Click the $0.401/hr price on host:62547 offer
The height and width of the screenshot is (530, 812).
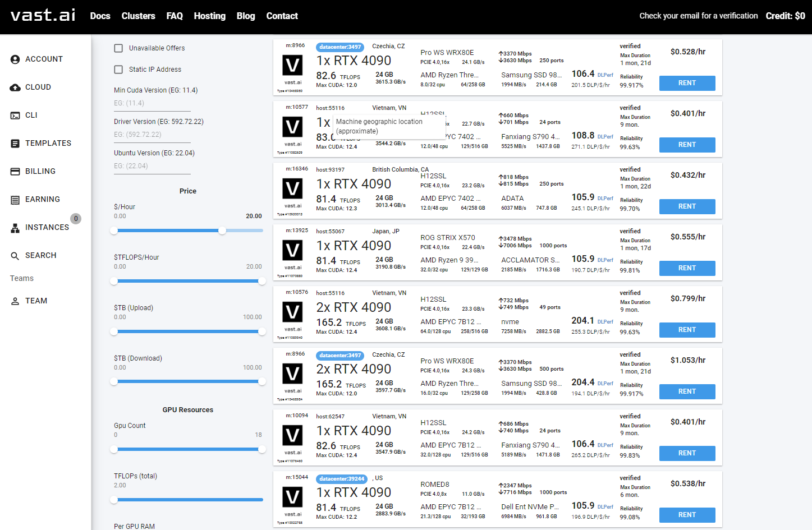(x=688, y=422)
